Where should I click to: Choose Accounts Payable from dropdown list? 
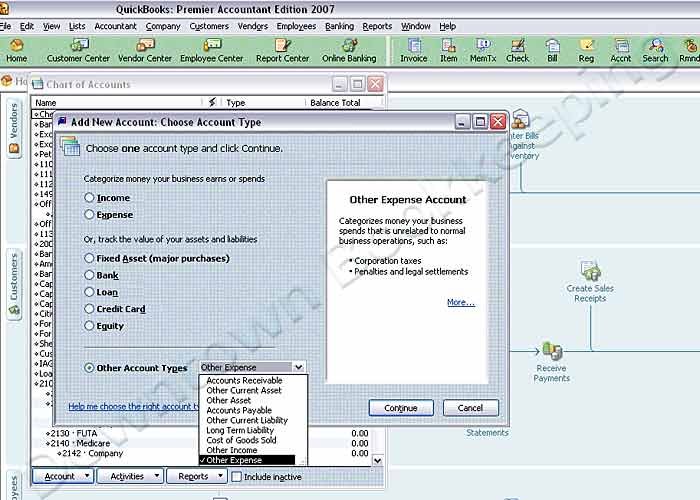coord(239,410)
